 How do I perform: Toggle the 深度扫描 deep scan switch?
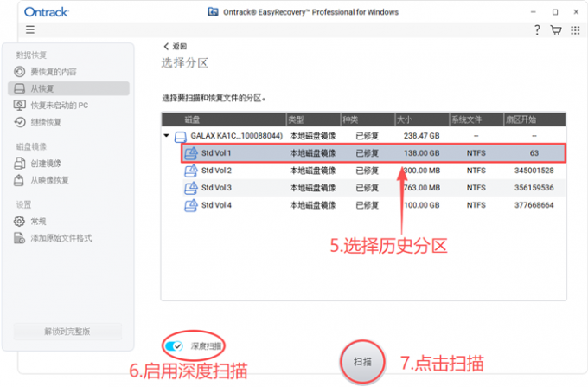coord(174,346)
